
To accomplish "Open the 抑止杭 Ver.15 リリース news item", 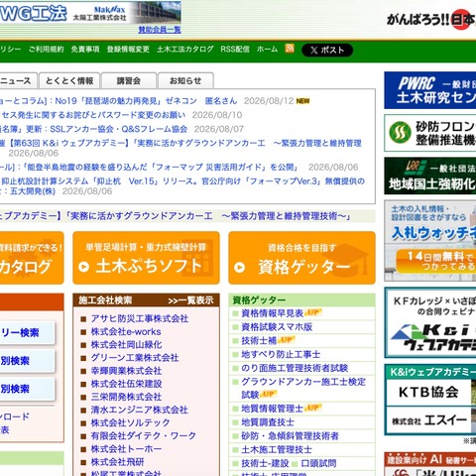I will 182,185.
